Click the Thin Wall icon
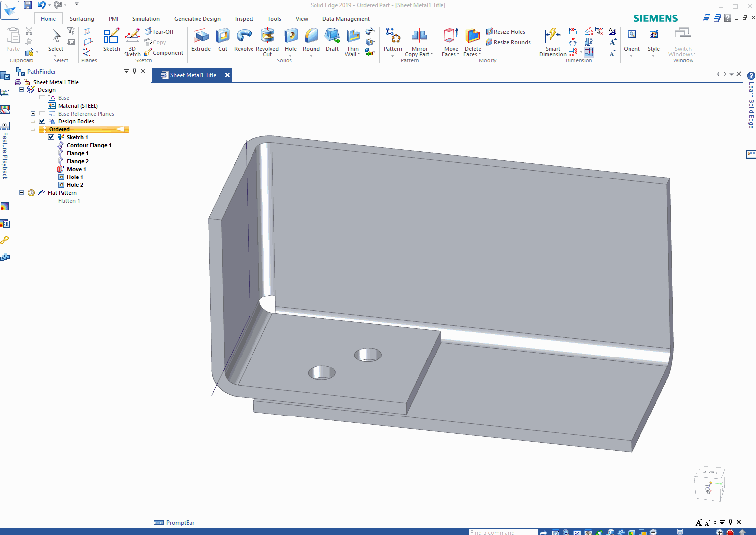 pyautogui.click(x=353, y=36)
